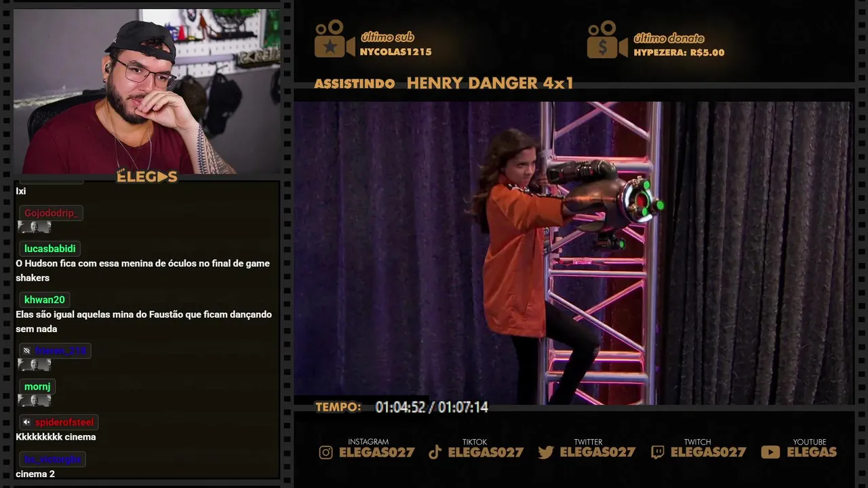
Task: Click the 01:04:52 / 01:07:14 timer
Action: (x=431, y=407)
